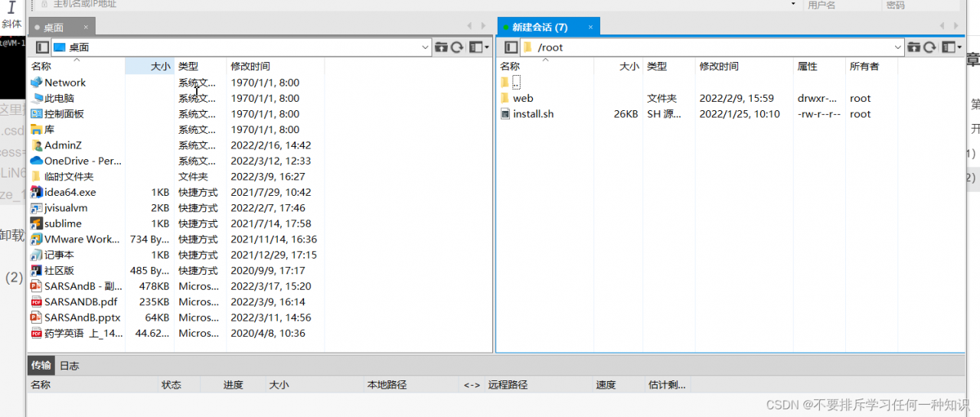Select the 此电脑 computer icon
Image resolution: width=980 pixels, height=417 pixels.
coord(36,98)
